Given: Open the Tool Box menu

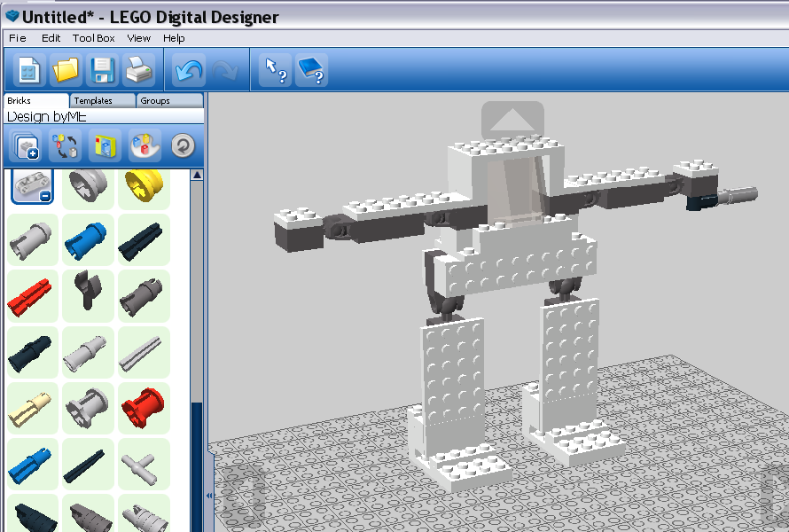Looking at the screenshot, I should pos(94,38).
